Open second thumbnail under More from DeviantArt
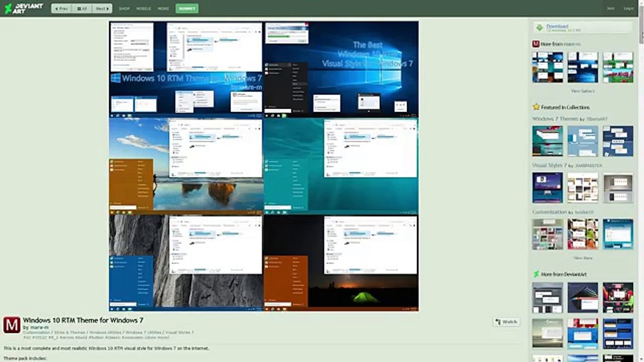Viewport: 644px width, 362px height. click(x=583, y=298)
